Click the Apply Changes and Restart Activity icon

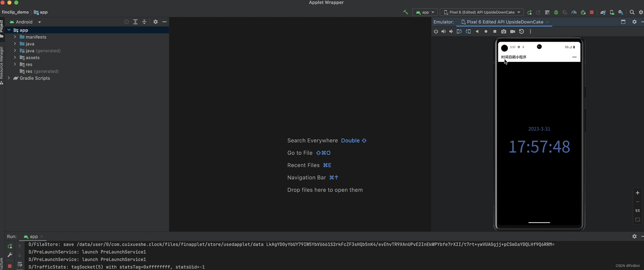click(538, 12)
